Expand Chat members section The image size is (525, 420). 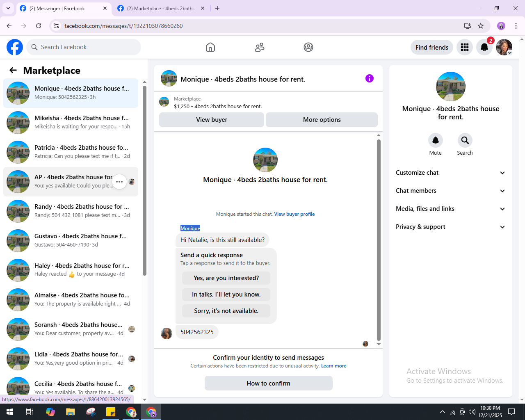click(x=450, y=191)
